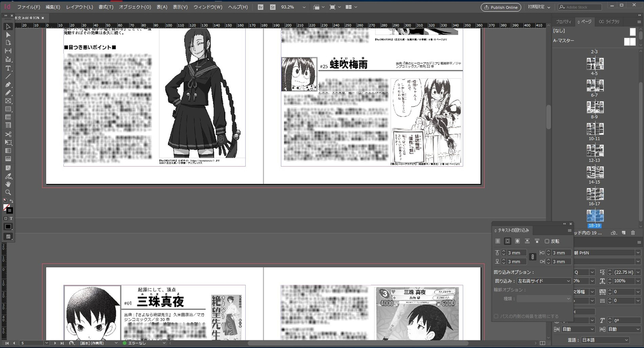Open 編集(E) menu
Image resolution: width=644 pixels, height=348 pixels.
(53, 8)
